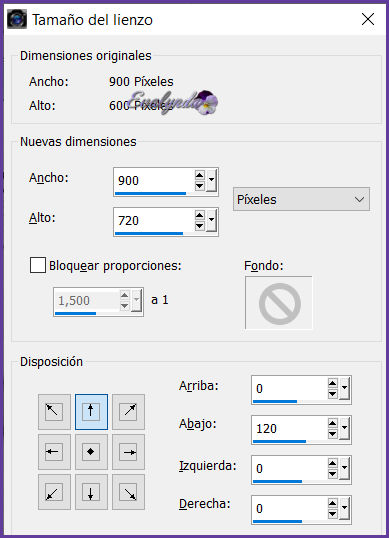
Task: Click the Fondo color swatch
Action: click(x=279, y=303)
